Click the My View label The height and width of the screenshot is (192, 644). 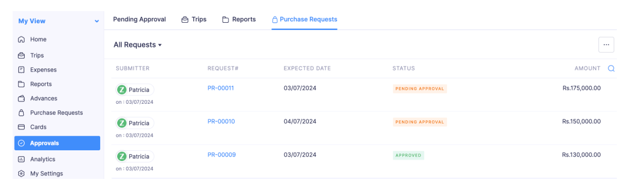coord(32,21)
